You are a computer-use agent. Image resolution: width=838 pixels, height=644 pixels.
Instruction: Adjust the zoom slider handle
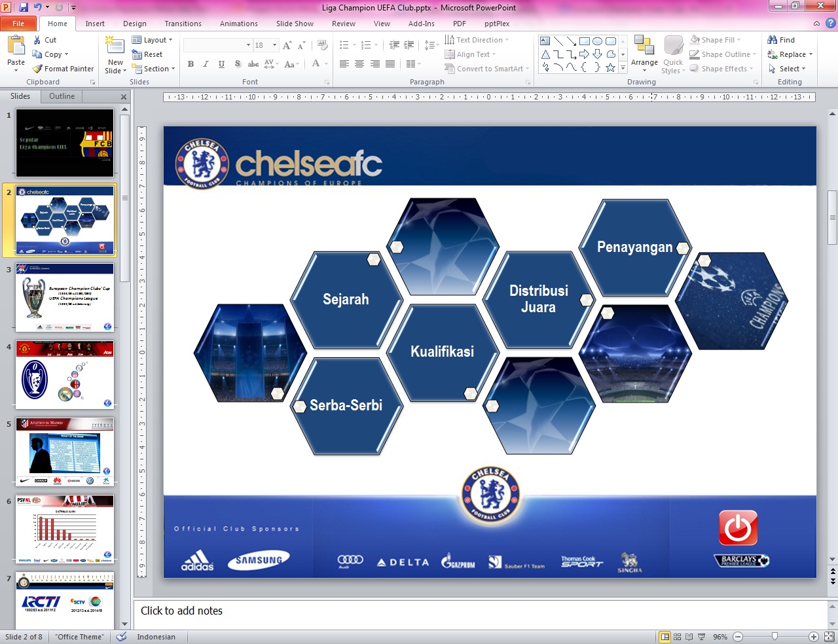775,637
